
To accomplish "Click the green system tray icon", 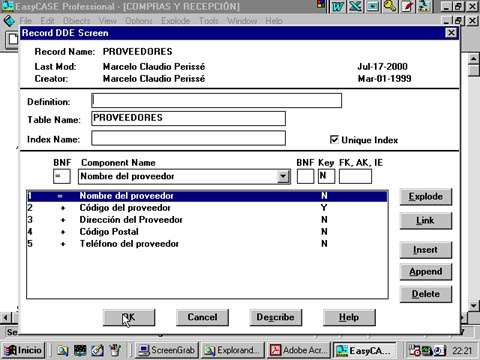I will (427, 350).
